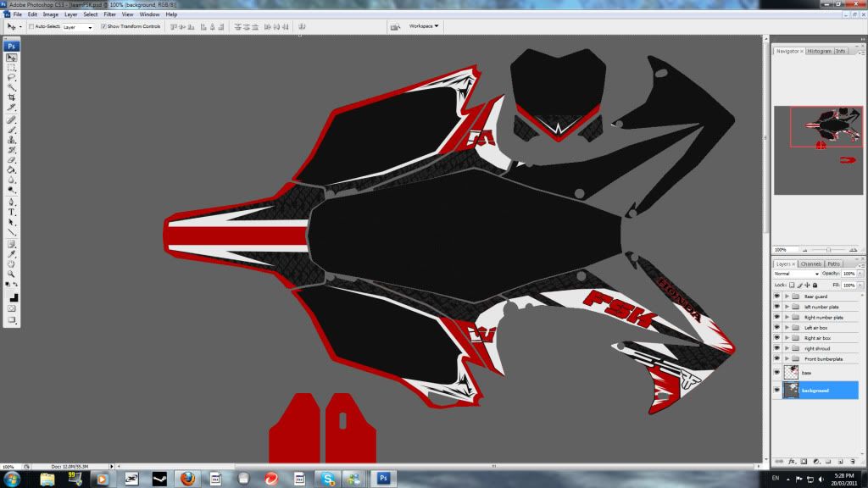868x488 pixels.
Task: Select the Healing Brush tool
Action: (x=12, y=119)
